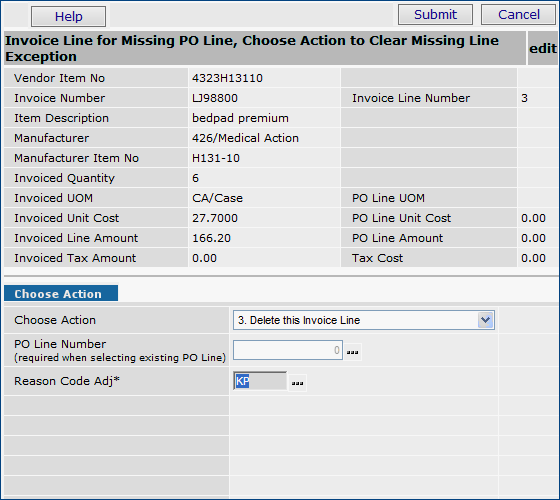Select the manufacturer value 426/Medical Action
Image resolution: width=560 pixels, height=500 pixels.
245,138
